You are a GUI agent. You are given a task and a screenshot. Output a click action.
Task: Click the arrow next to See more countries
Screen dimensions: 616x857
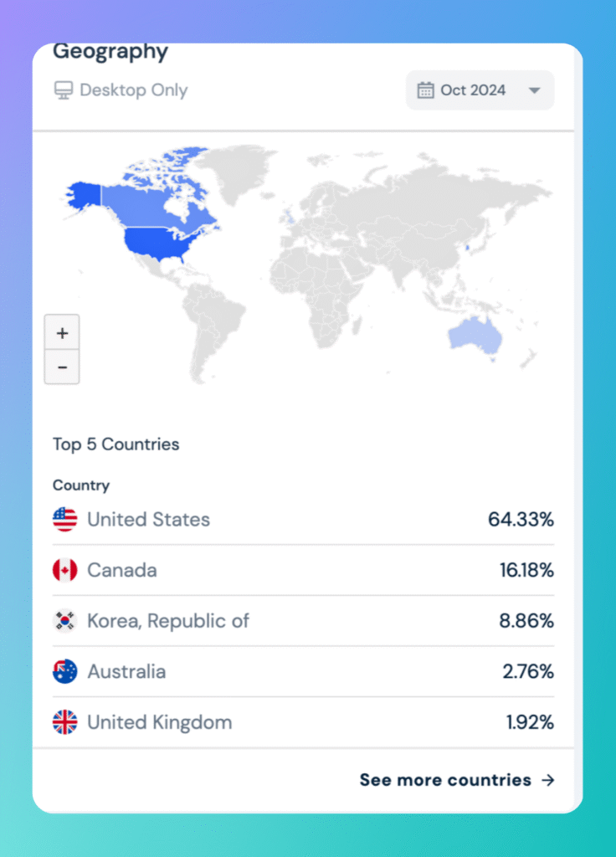point(547,780)
